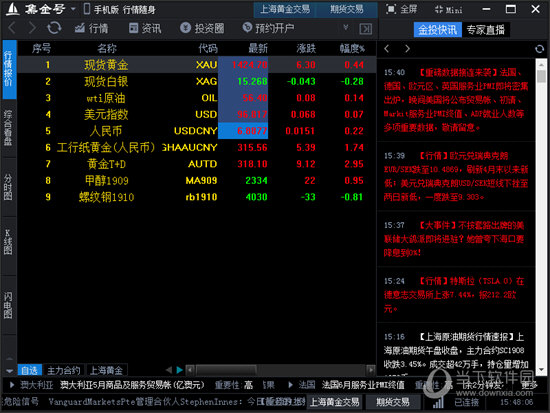The image size is (550, 413).
Task: Select the 专家直播 tab
Action: 485,30
